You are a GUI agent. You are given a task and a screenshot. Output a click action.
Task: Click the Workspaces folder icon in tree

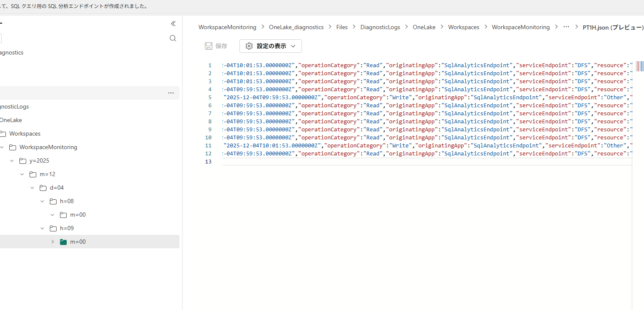[3, 134]
